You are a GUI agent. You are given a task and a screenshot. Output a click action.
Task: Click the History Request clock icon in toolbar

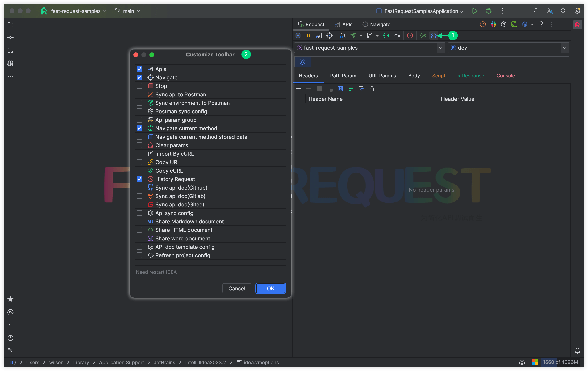[x=410, y=36]
